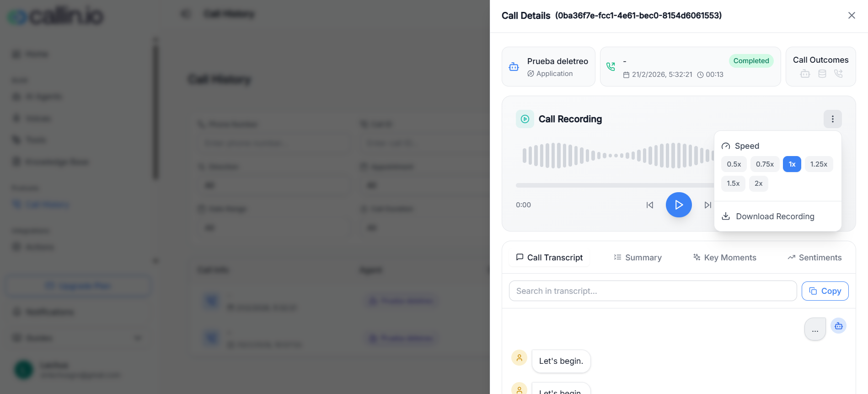This screenshot has width=868, height=394.
Task: Select the database icon in Call Outcomes
Action: click(822, 73)
